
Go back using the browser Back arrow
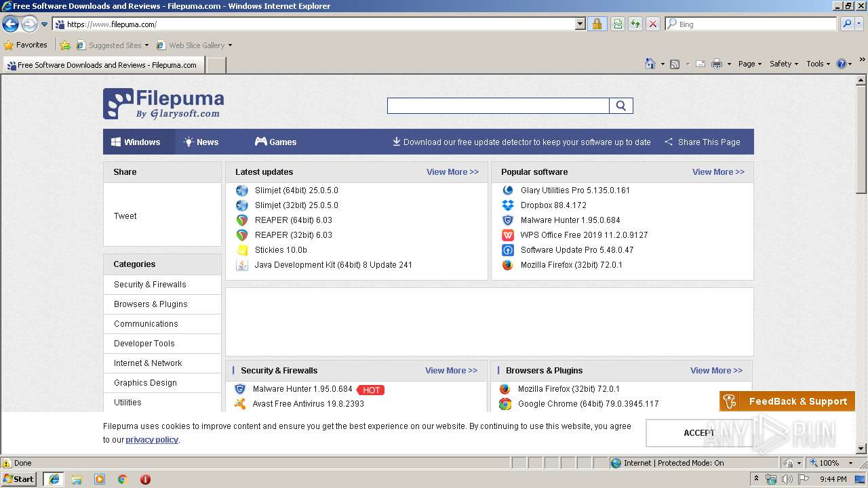click(10, 24)
